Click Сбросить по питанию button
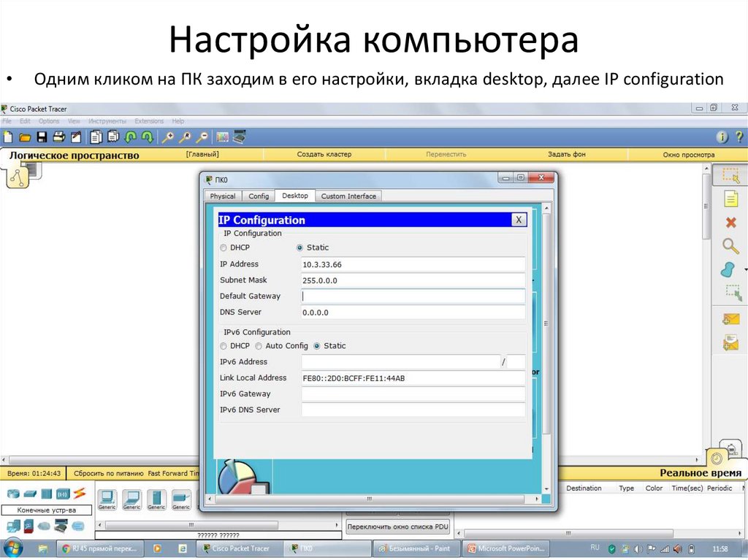The height and width of the screenshot is (560, 748). 108,473
